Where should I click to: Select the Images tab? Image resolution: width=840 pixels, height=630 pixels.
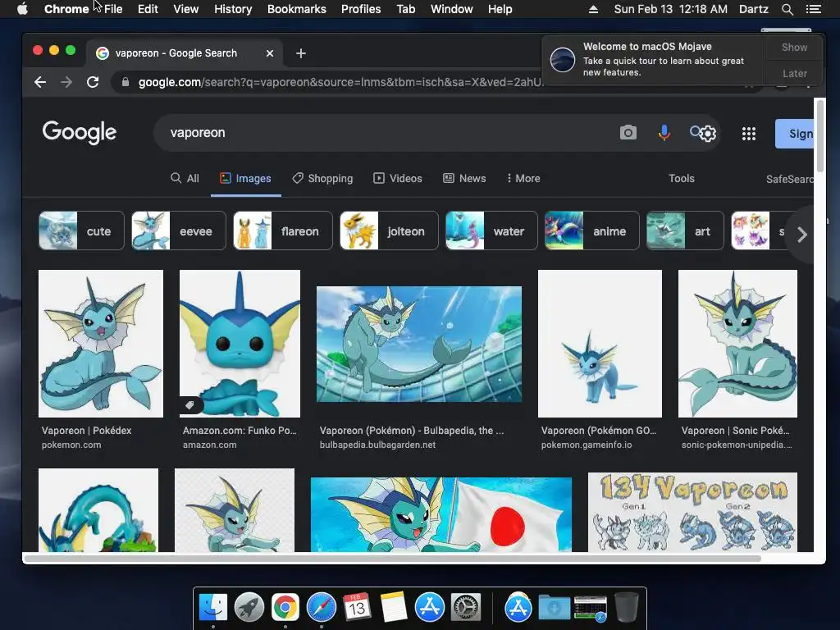245,178
